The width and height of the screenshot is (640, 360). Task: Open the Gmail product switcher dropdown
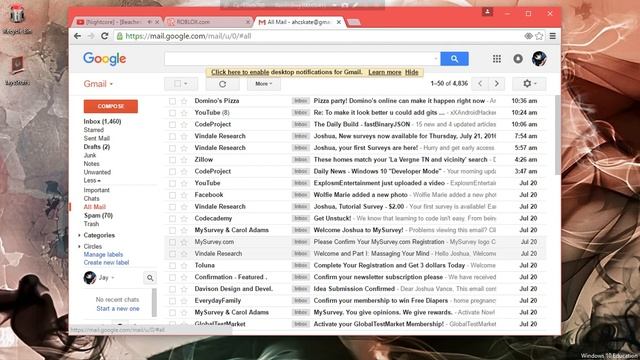coord(98,84)
